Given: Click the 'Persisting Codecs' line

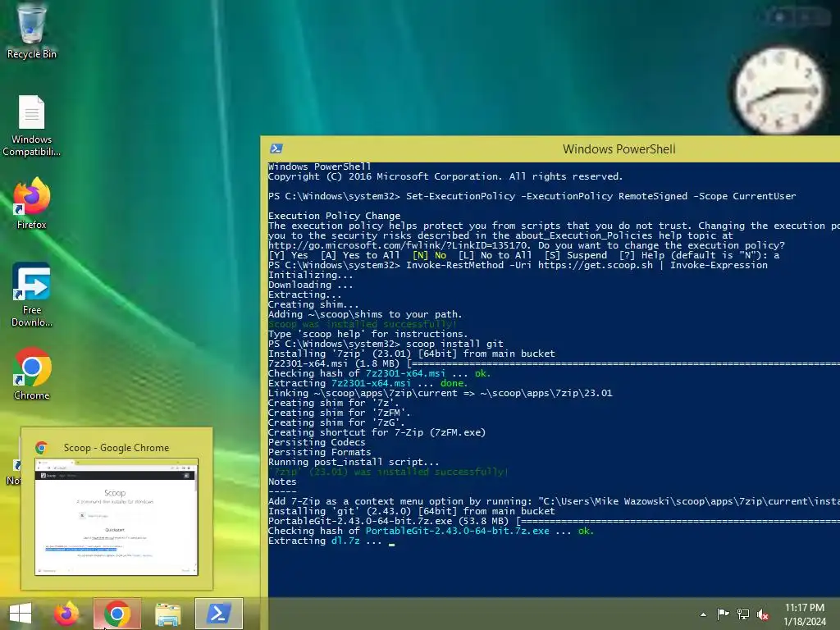Looking at the screenshot, I should (317, 442).
